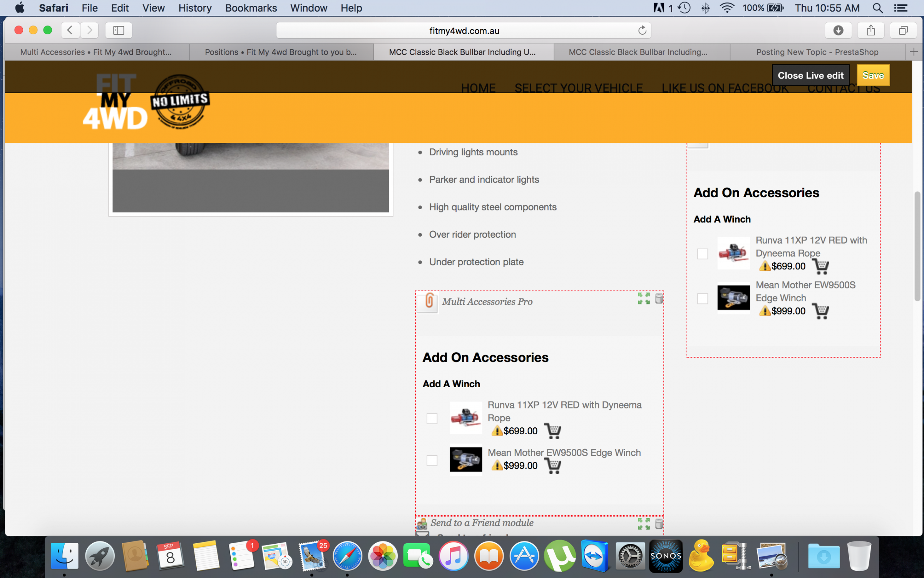Click the page vertical scrollbar

[x=917, y=247]
